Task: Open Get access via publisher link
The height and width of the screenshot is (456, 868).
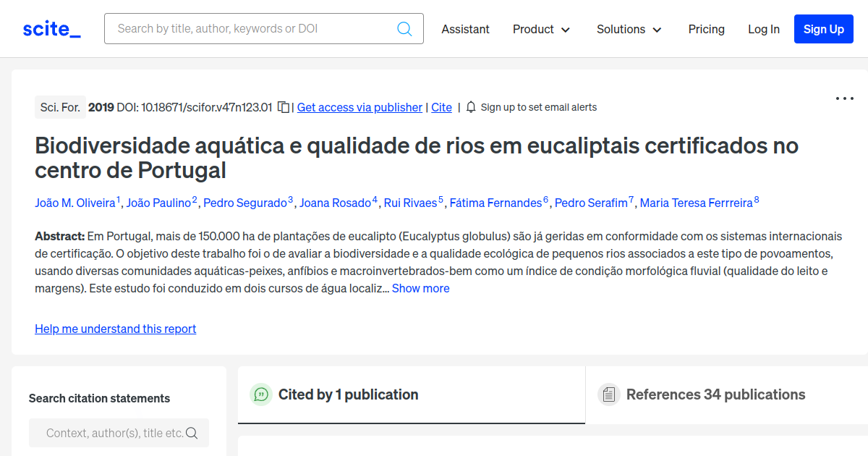Action: click(x=359, y=107)
